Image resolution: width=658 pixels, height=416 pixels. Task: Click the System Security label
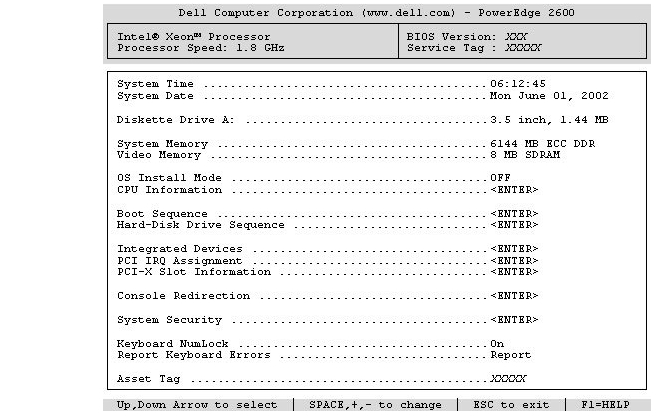click(170, 320)
